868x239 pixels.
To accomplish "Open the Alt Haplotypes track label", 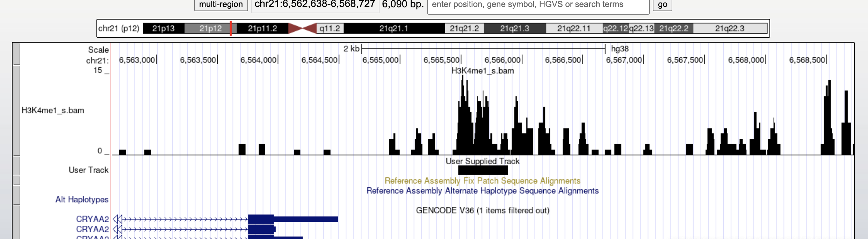I will pos(82,200).
